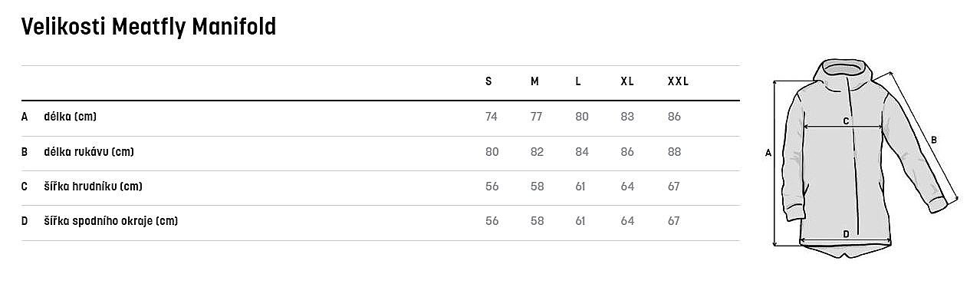Click the šířka hrudníku (cm) row label
This screenshot has height=294, width=980.
coord(93,187)
